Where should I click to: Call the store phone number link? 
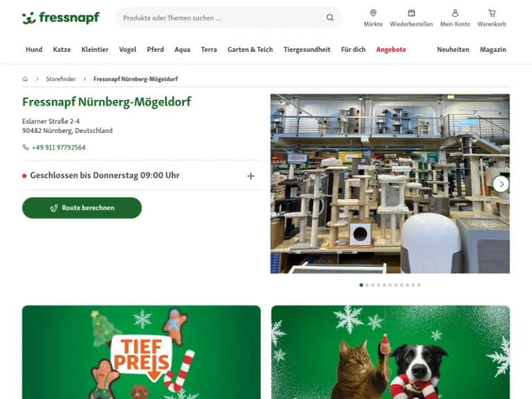tap(58, 148)
